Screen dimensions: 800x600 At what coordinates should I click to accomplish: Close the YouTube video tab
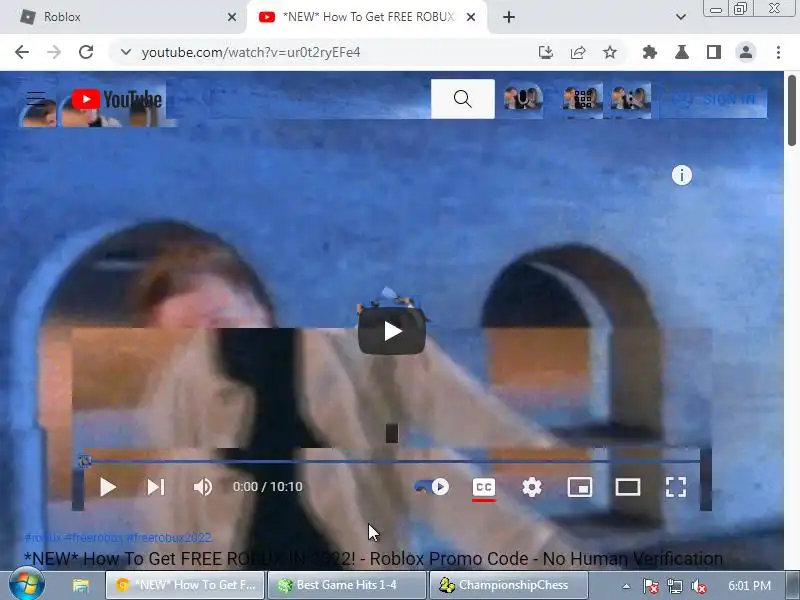(x=471, y=17)
